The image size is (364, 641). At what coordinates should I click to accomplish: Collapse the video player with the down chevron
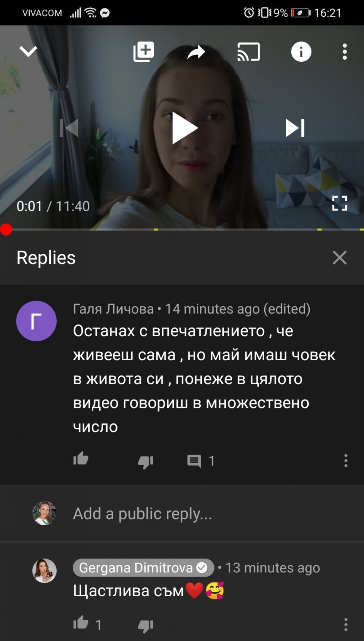coord(28,51)
